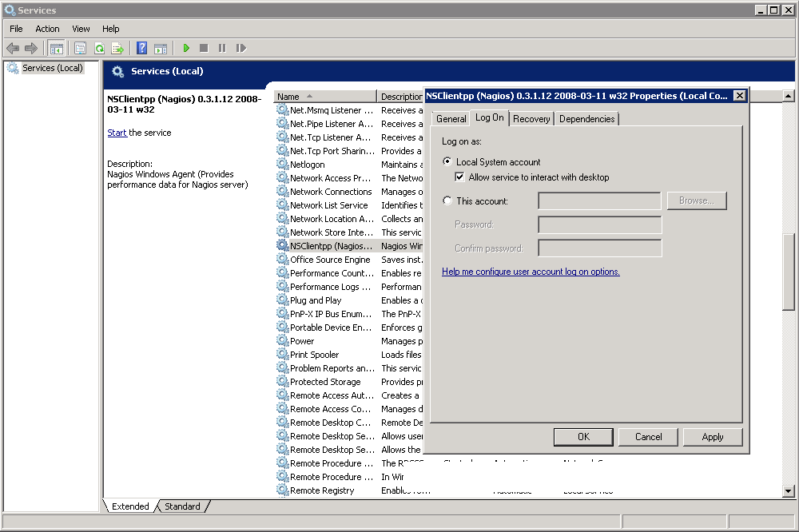Click gear icon of Network List Service

tap(282, 204)
